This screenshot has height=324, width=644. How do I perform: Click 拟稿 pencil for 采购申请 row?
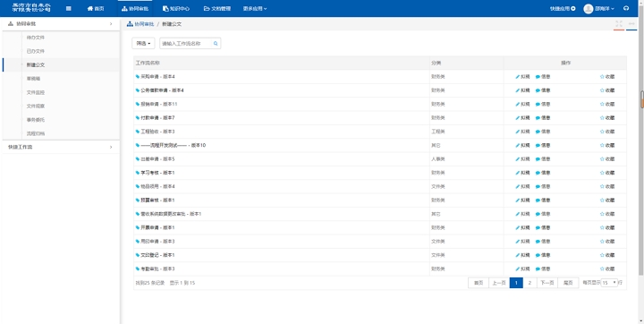522,76
